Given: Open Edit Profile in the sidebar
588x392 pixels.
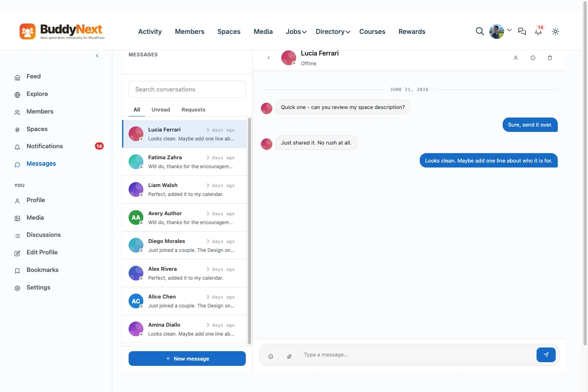Looking at the screenshot, I should (x=42, y=253).
